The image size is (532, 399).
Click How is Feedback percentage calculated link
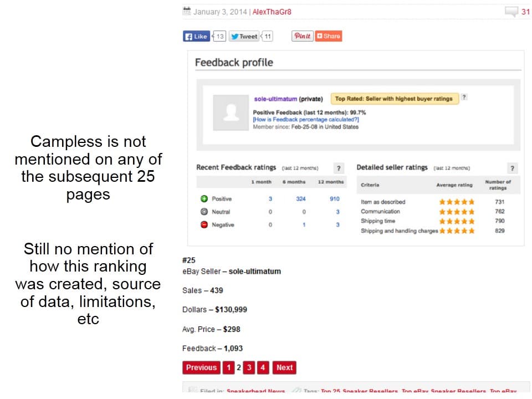click(x=306, y=120)
